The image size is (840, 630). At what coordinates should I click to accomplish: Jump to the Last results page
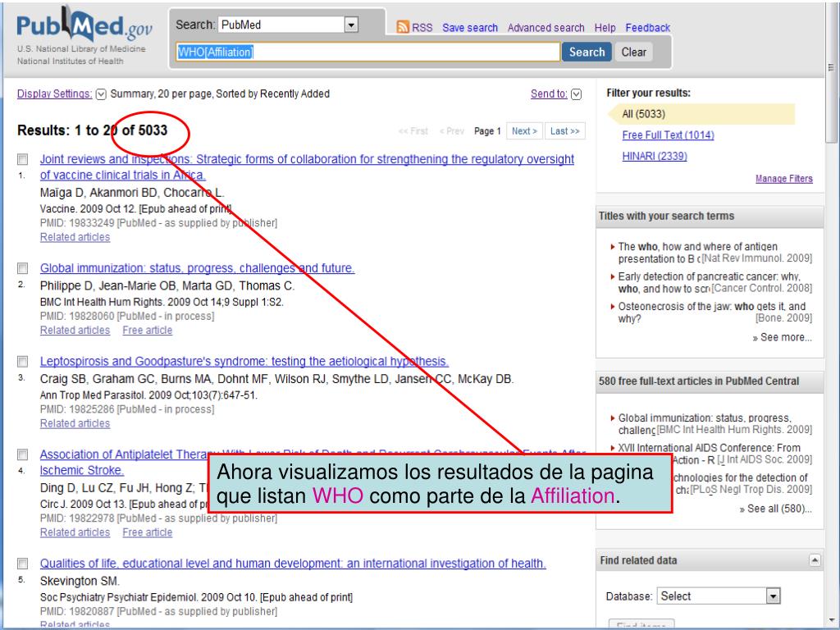pos(564,131)
